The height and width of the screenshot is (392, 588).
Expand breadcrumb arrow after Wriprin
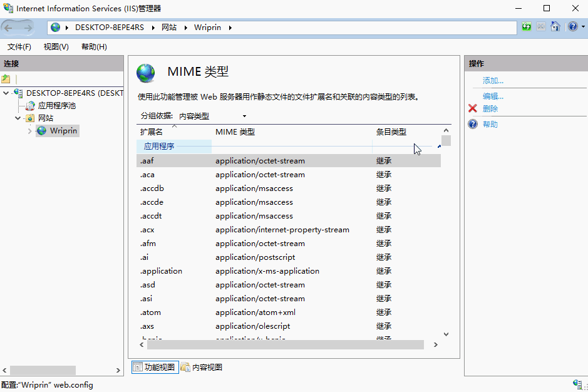click(230, 28)
